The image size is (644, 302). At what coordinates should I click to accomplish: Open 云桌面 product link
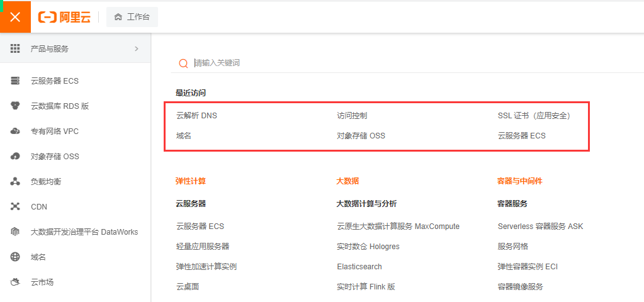188,287
